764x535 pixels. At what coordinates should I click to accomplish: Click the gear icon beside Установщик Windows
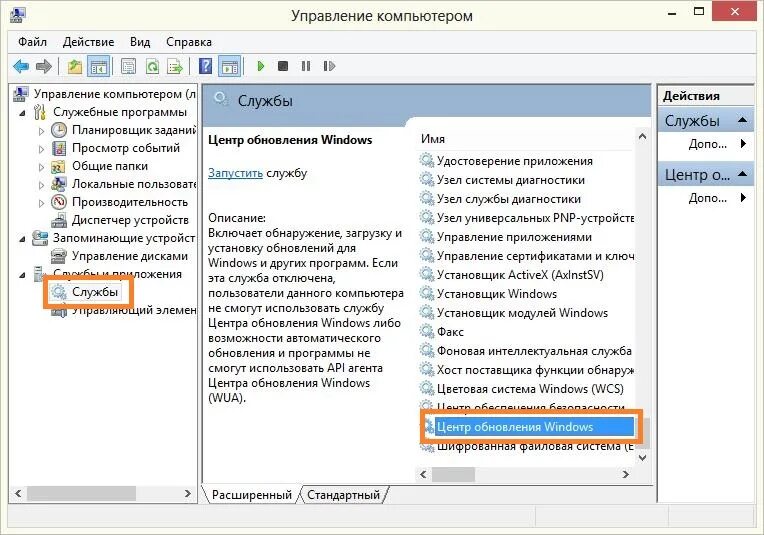427,293
